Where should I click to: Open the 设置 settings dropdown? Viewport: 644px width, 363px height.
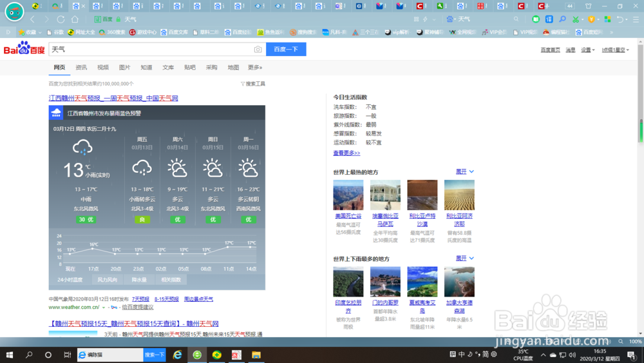click(588, 50)
